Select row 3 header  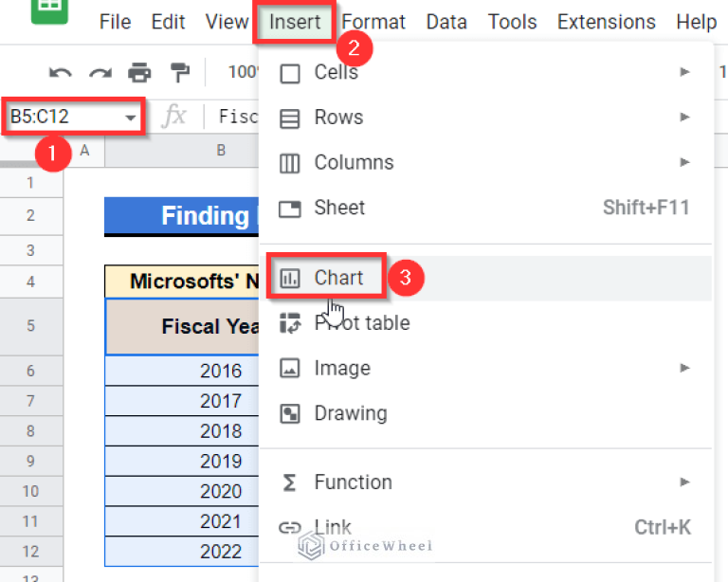[31, 250]
